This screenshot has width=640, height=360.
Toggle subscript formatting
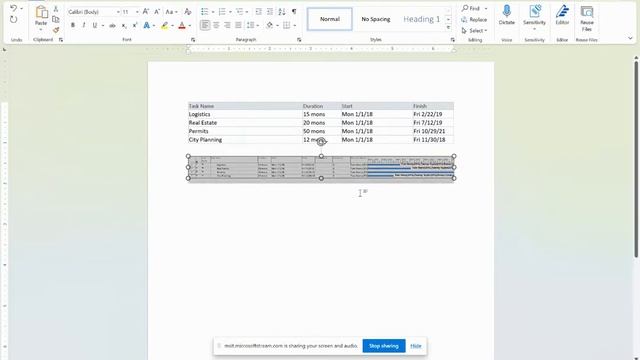tap(124, 25)
